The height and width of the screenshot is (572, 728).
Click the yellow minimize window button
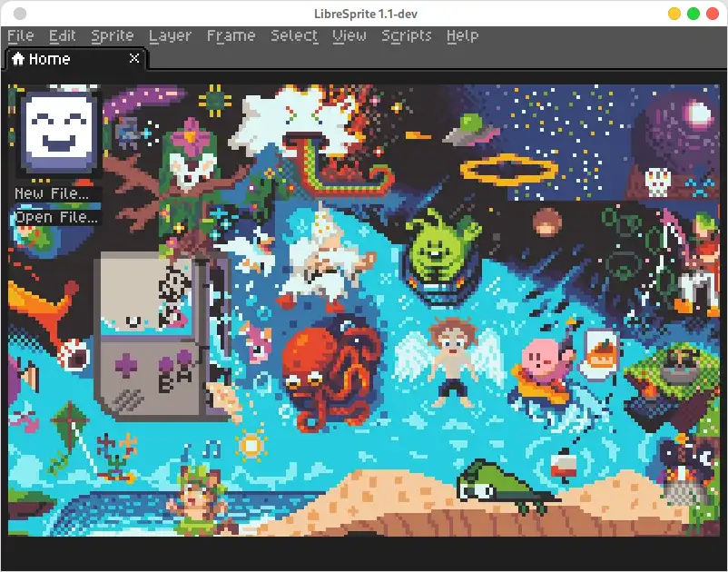pyautogui.click(x=674, y=14)
